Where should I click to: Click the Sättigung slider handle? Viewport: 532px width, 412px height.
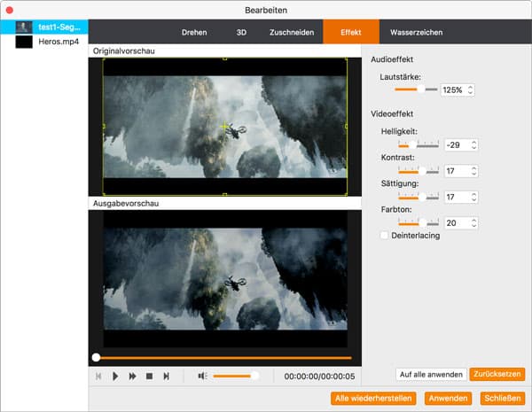pos(422,197)
